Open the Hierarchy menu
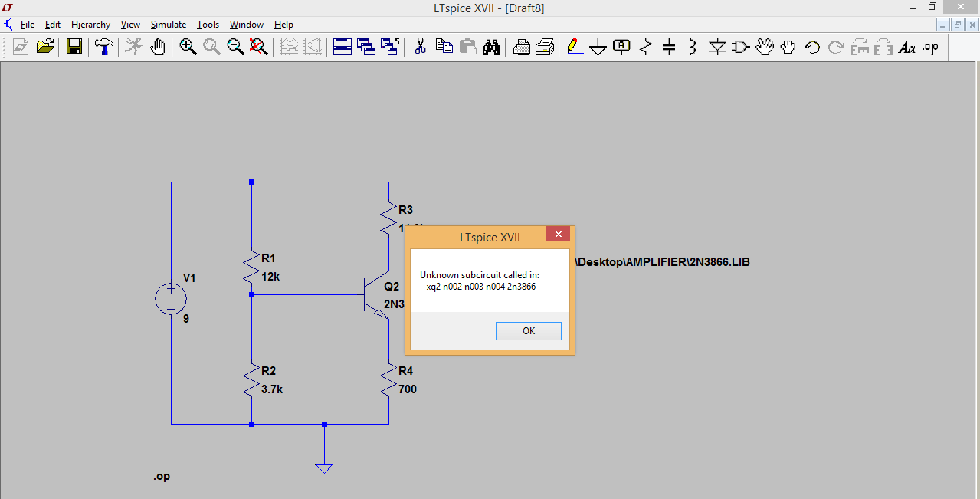 tap(91, 25)
